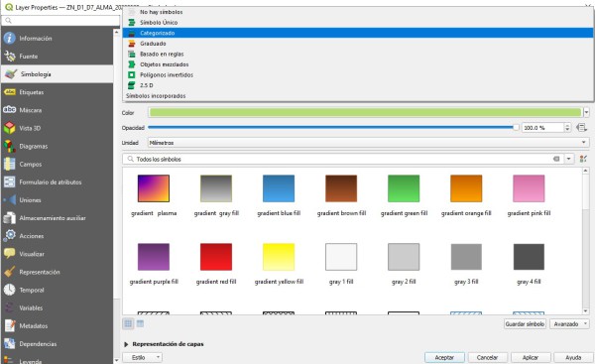Open the Campos section
The width and height of the screenshot is (595, 364).
[57, 164]
